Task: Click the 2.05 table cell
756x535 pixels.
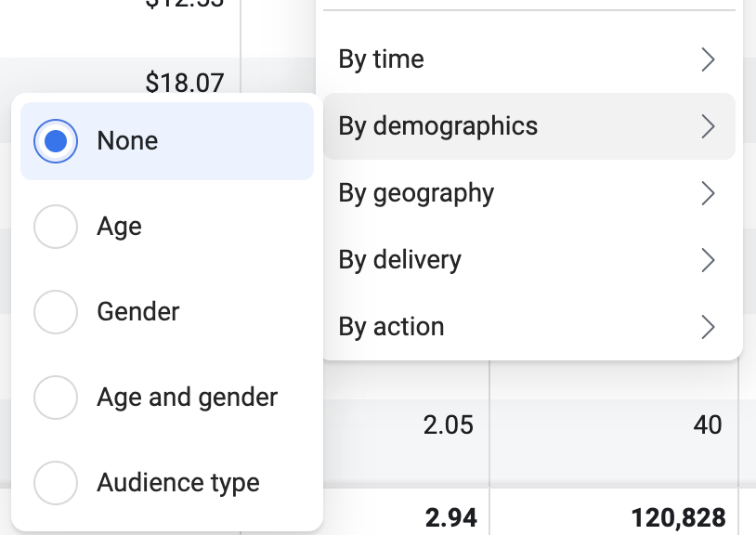Action: point(449,425)
